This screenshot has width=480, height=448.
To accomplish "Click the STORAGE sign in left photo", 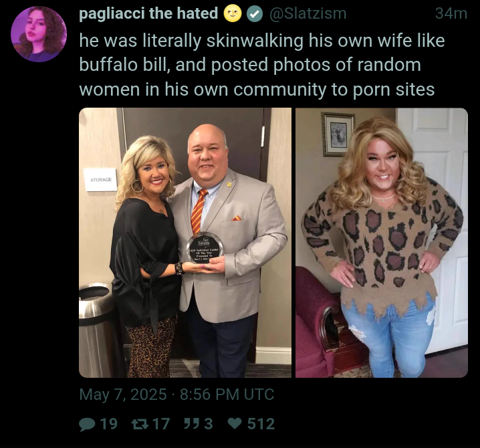I will click(x=100, y=180).
